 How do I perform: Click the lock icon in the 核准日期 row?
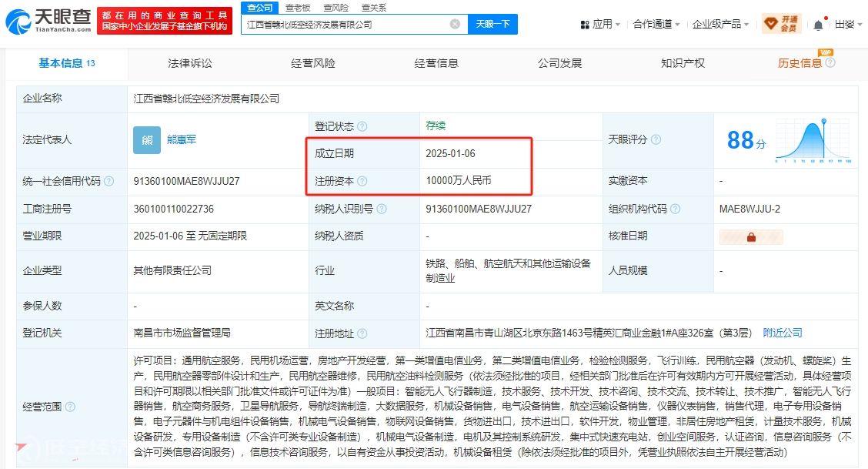point(751,237)
